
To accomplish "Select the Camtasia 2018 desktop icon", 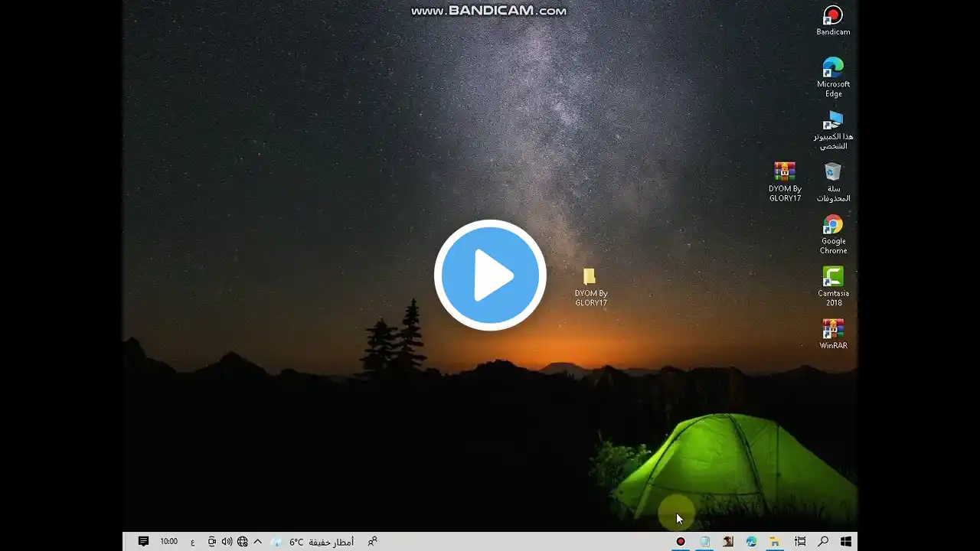I will 833,286.
